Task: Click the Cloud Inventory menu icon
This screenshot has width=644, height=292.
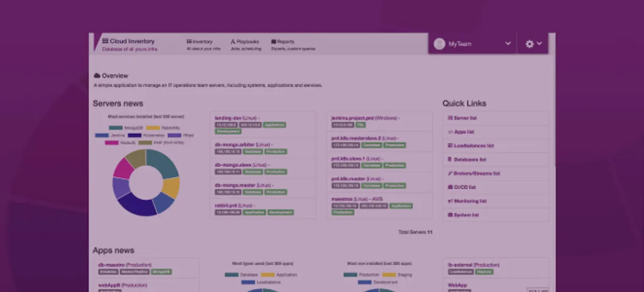Action: [105, 41]
